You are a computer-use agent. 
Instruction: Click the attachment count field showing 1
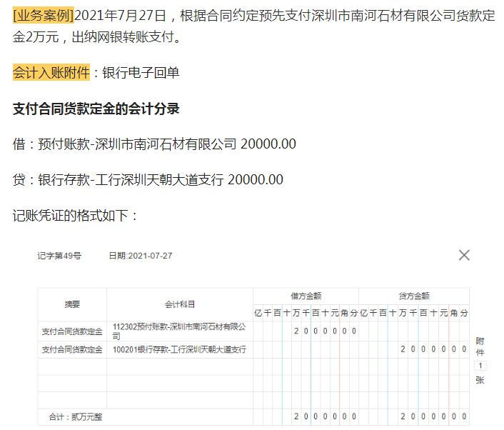[x=480, y=366]
